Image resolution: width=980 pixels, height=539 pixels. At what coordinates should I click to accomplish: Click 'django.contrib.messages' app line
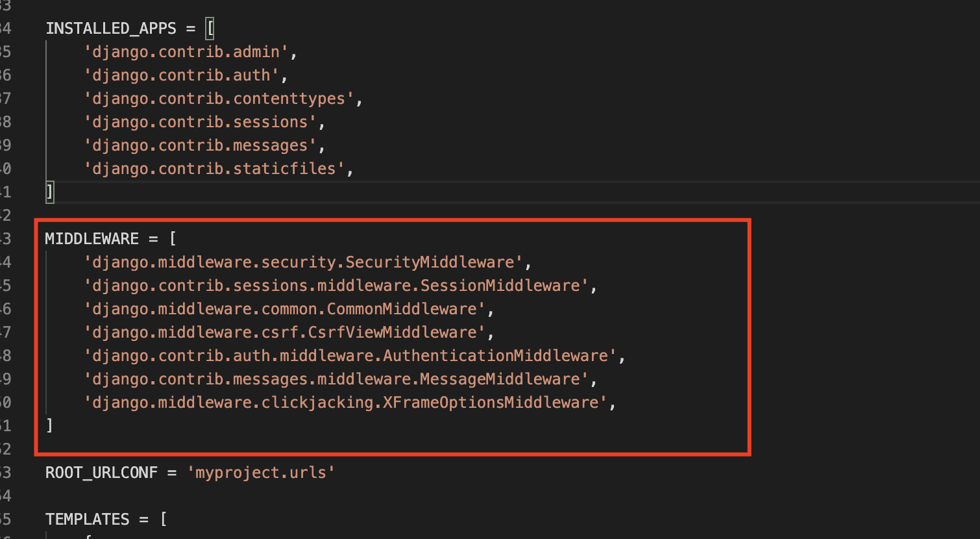coord(200,145)
